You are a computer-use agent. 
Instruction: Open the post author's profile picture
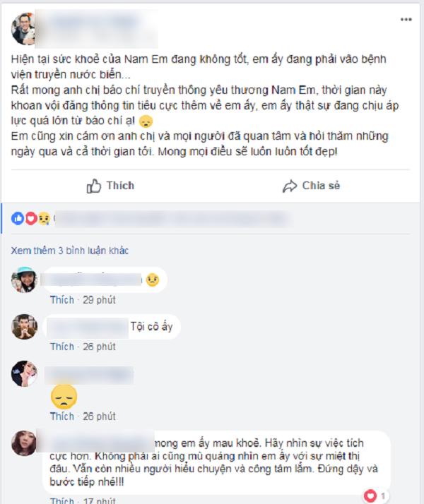coord(23,29)
